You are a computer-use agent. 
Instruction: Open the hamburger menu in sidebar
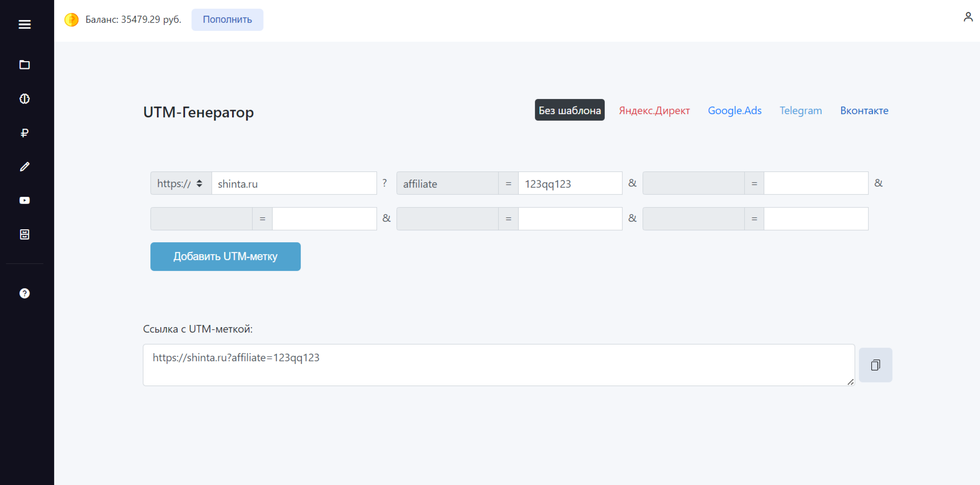24,24
